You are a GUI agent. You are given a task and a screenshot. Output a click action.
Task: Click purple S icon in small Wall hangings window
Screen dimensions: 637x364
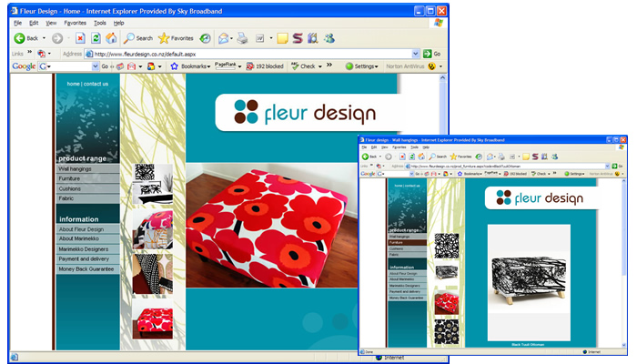[x=535, y=157]
